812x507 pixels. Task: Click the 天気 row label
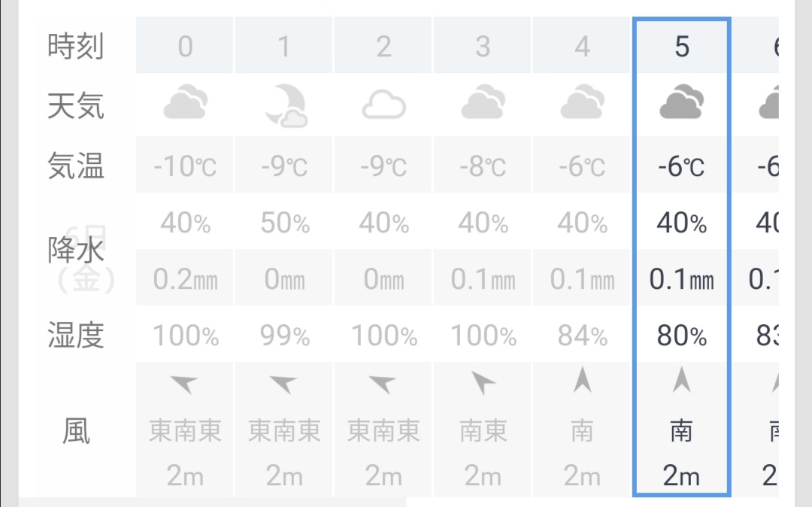tap(75, 105)
